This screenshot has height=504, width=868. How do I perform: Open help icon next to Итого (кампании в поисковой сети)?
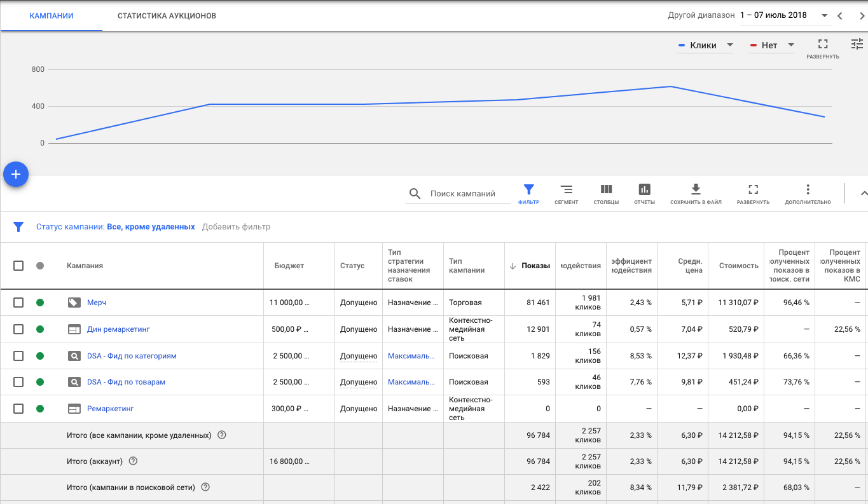(x=205, y=487)
